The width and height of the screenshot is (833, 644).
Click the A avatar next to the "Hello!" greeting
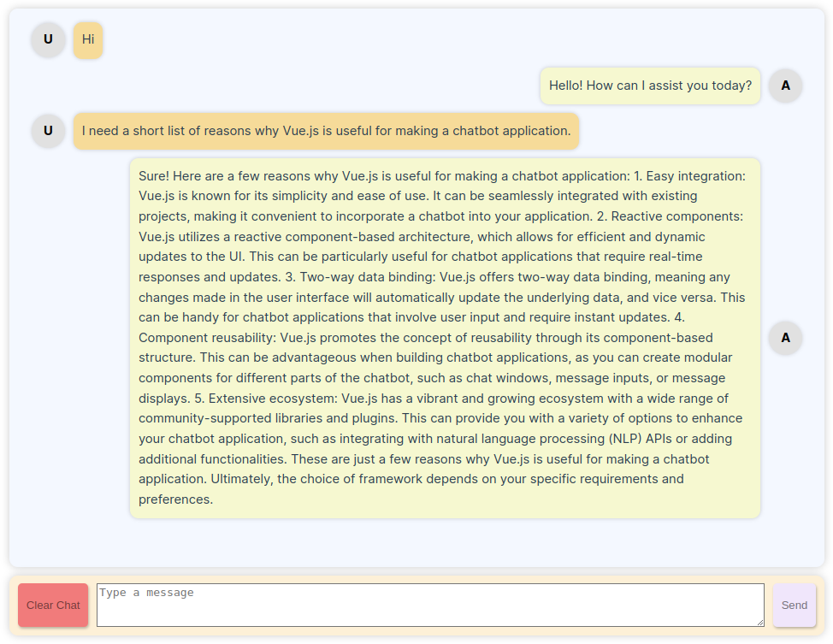click(x=785, y=86)
